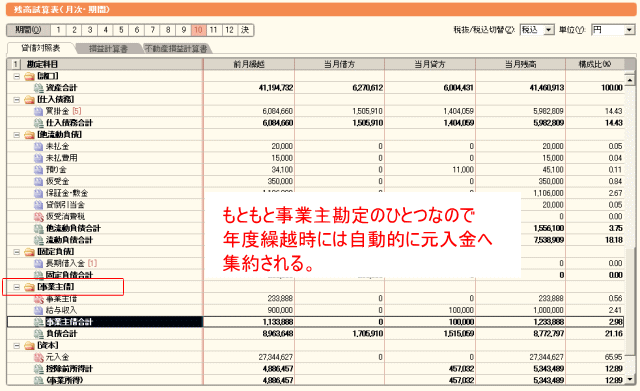Click the 未払費用 account icon
Image resolution: width=640 pixels, height=391 pixels.
[39, 158]
